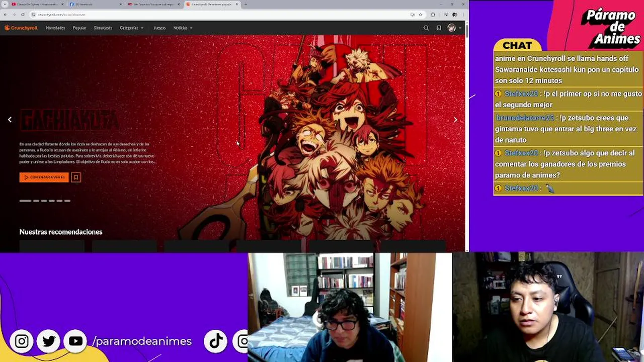Viewport: 644px width, 362px height.
Task: Click the Nuestras recomendaciones heading
Action: point(61,232)
